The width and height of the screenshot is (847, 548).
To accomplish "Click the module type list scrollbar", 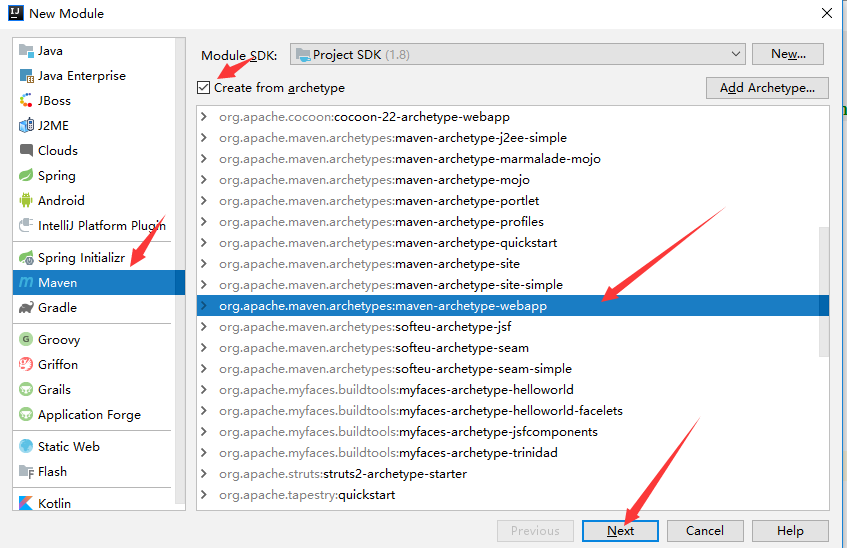I will pyautogui.click(x=180, y=270).
